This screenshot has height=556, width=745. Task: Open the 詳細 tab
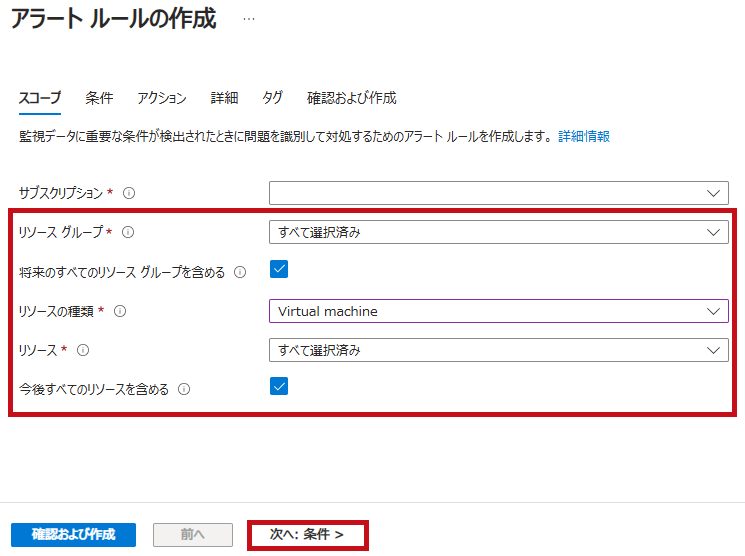pyautogui.click(x=224, y=98)
